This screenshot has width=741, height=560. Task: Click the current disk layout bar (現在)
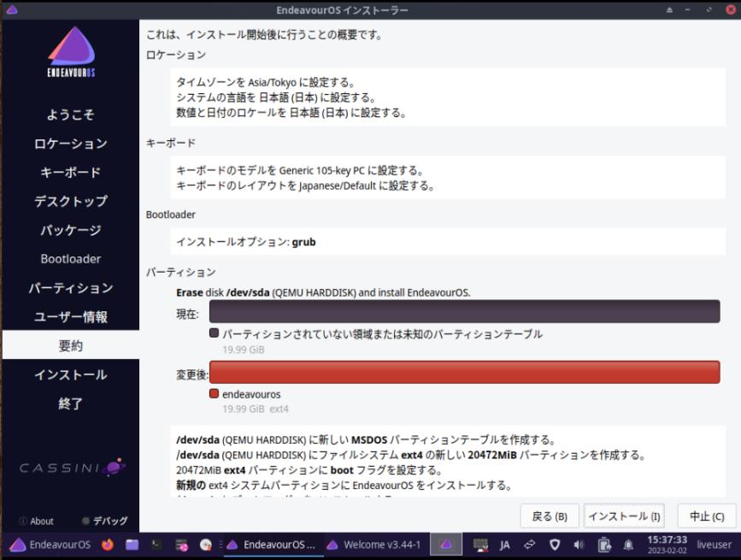pos(465,311)
